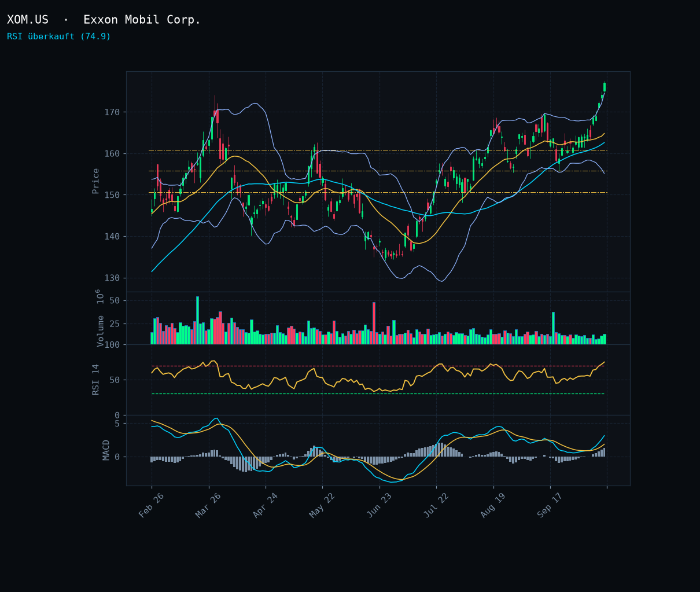The width and height of the screenshot is (700, 592).
Task: Select the 100 tick above the RSI panel
Action: click(x=112, y=345)
